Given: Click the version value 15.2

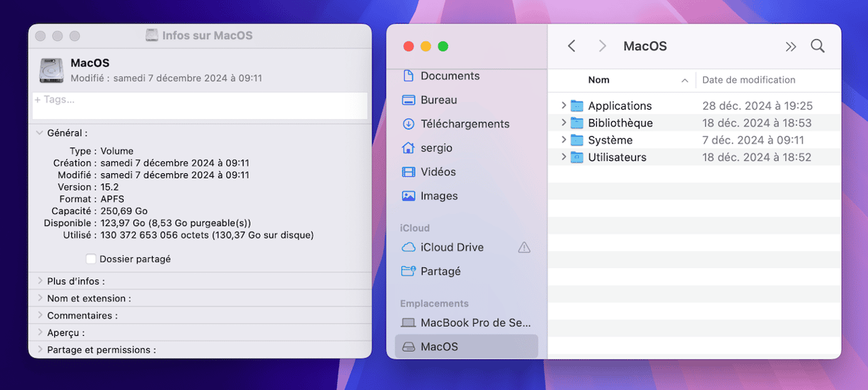Looking at the screenshot, I should (109, 187).
